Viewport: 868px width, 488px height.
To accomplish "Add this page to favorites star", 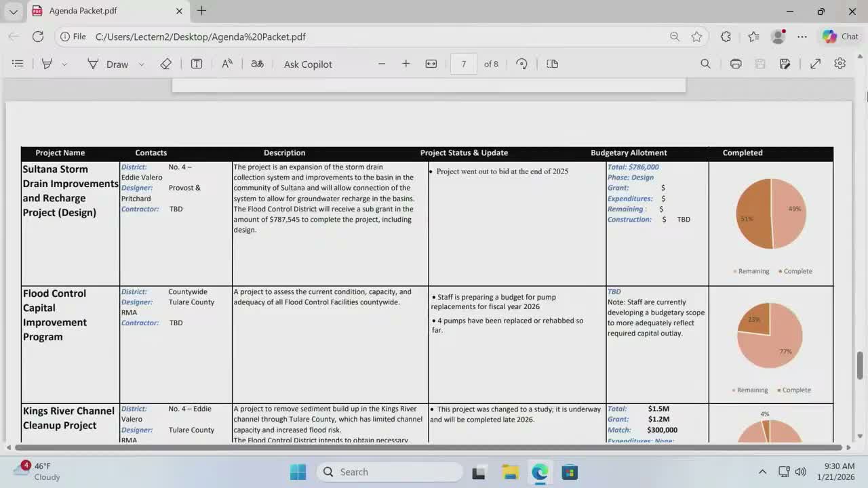I will [696, 37].
